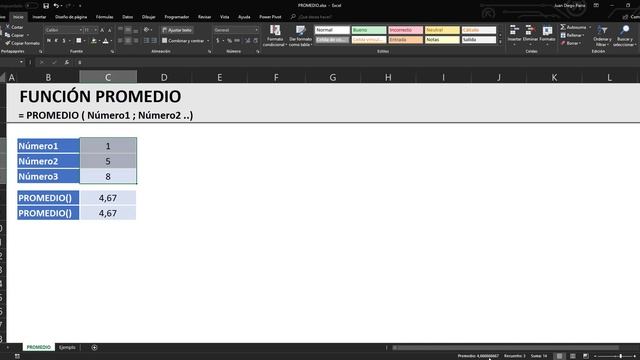
Task: Open Combinar y centrar dropdown arrow
Action: [208, 41]
